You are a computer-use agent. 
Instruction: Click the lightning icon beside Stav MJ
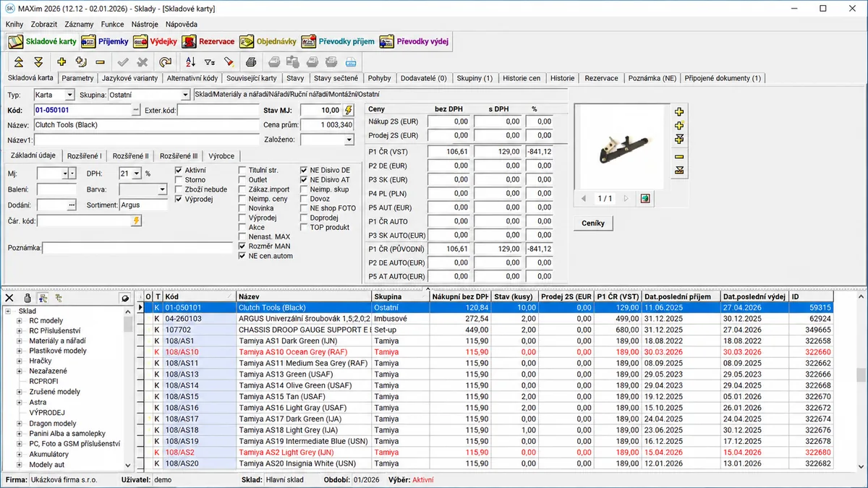(x=349, y=110)
